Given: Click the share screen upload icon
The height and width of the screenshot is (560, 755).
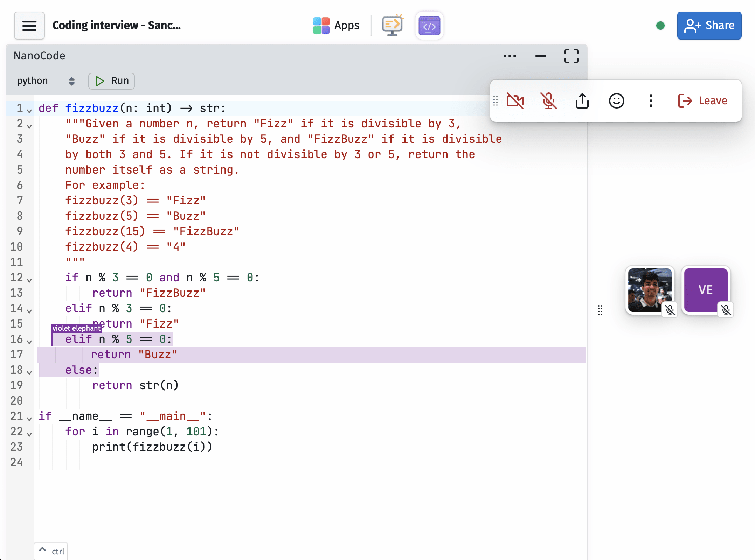Looking at the screenshot, I should 582,101.
